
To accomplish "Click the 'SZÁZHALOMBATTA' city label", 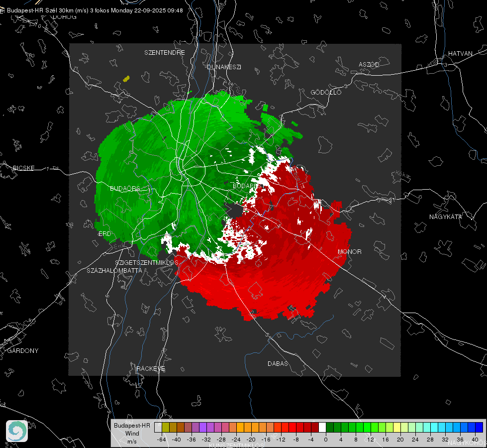I will pyautogui.click(x=114, y=270).
